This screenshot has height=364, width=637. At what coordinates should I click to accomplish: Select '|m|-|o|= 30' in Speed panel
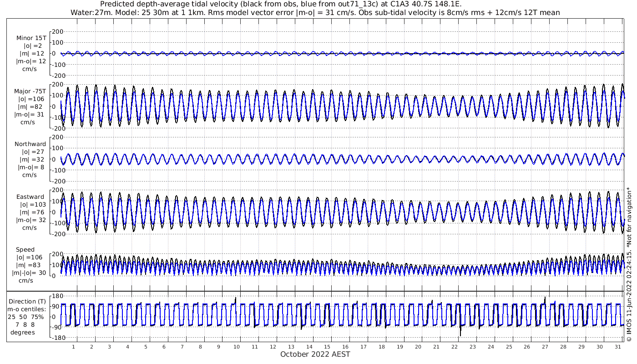point(29,273)
